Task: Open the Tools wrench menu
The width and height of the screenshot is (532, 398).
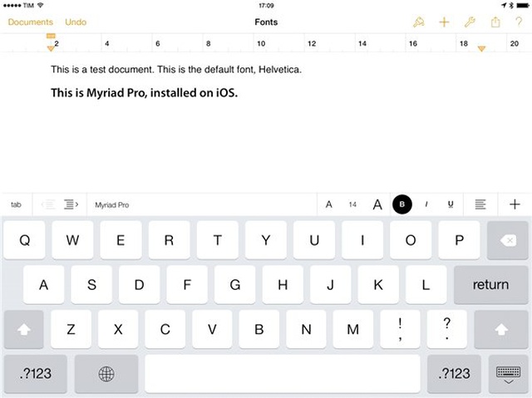Action: pyautogui.click(x=470, y=22)
